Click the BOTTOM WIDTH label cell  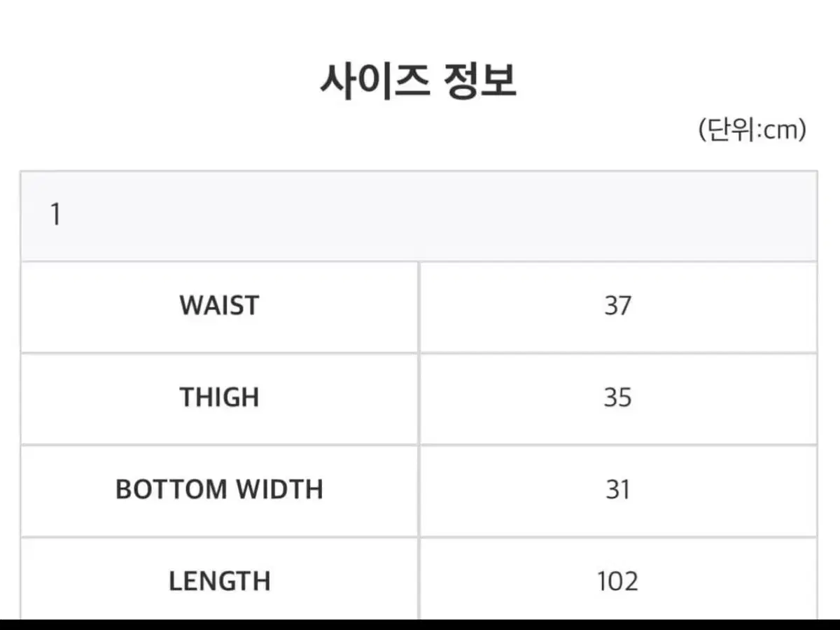click(x=220, y=490)
